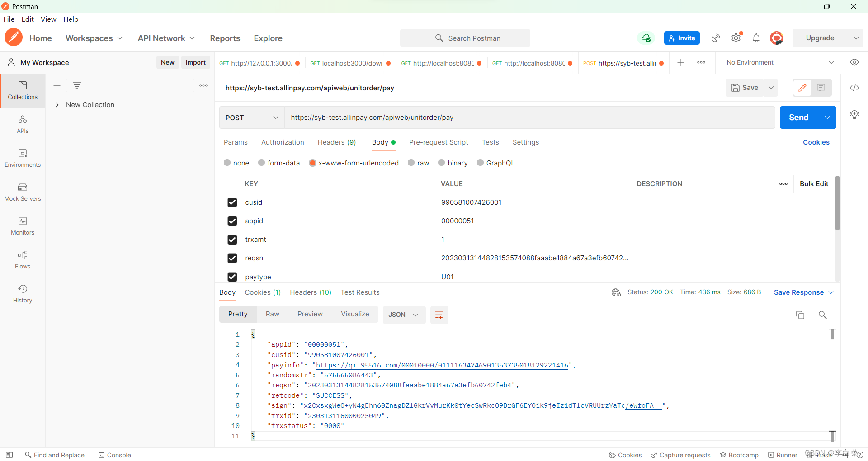Open the History sidebar panel

pyautogui.click(x=23, y=294)
